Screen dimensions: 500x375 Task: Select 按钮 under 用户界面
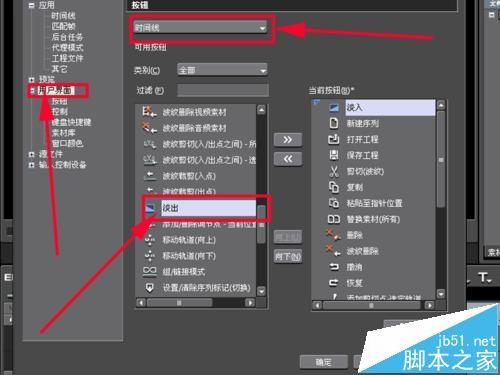coord(59,101)
